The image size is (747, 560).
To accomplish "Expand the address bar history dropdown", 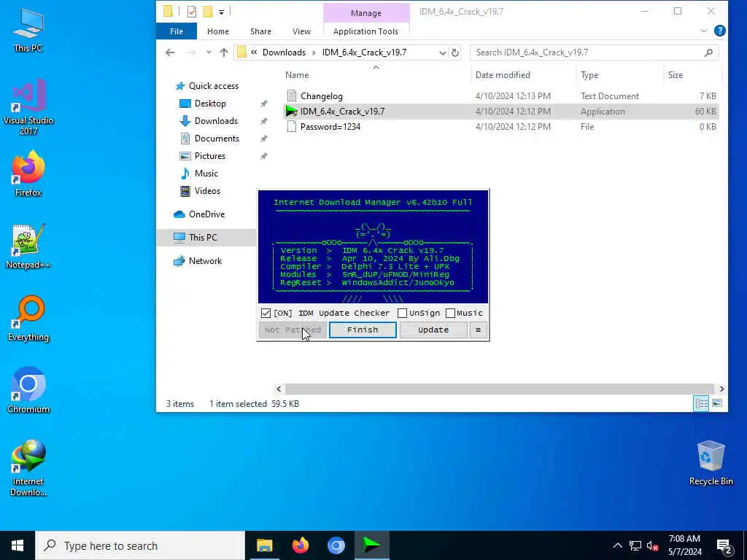I will tap(442, 52).
